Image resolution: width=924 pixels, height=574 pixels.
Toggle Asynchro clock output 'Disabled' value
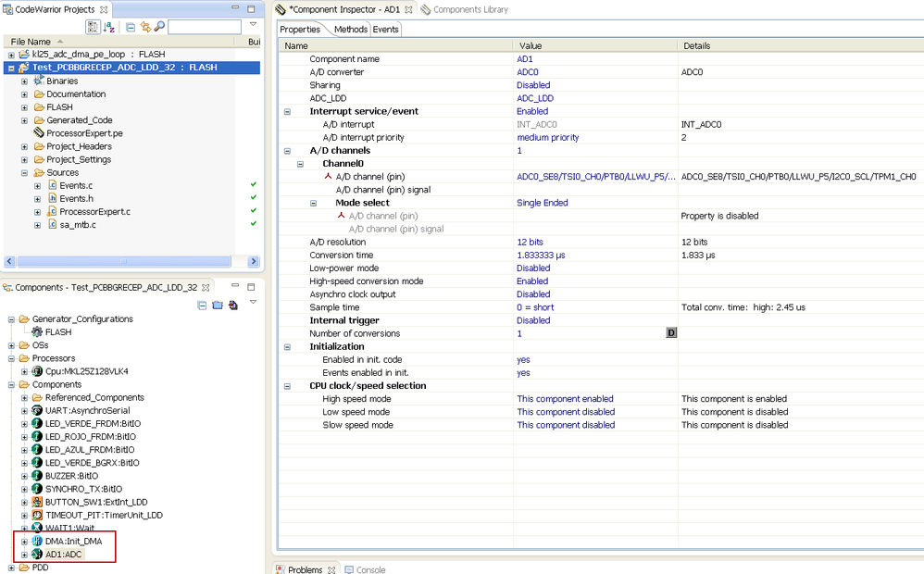pyautogui.click(x=533, y=294)
